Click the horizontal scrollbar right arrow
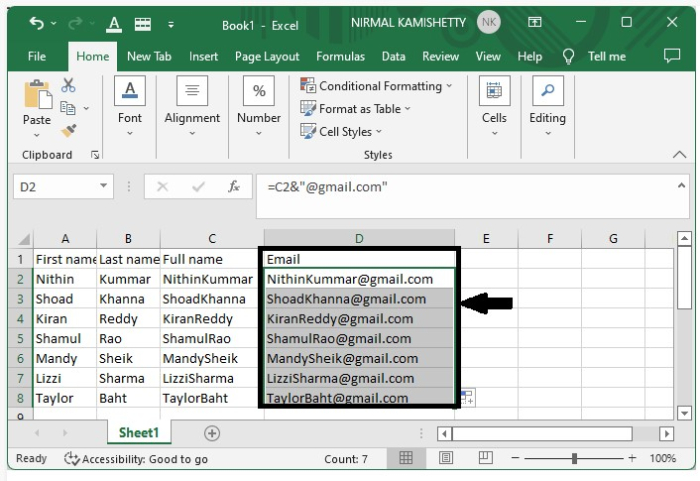 tap(667, 434)
